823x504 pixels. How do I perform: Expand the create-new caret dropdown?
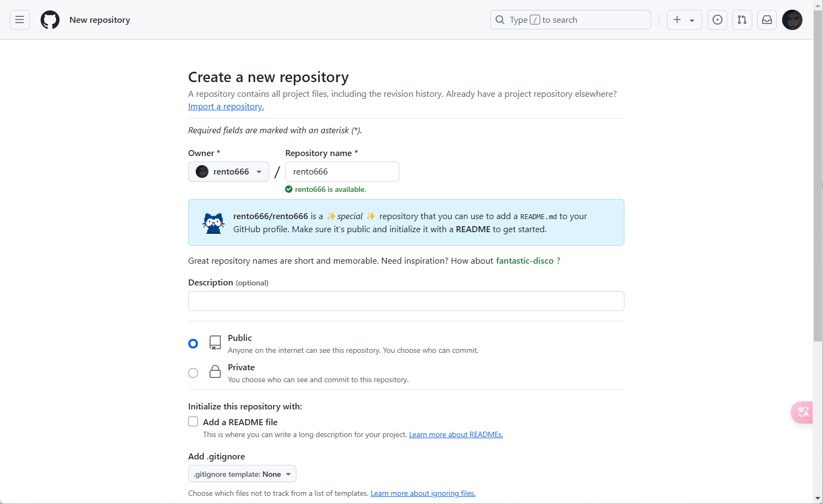692,21
